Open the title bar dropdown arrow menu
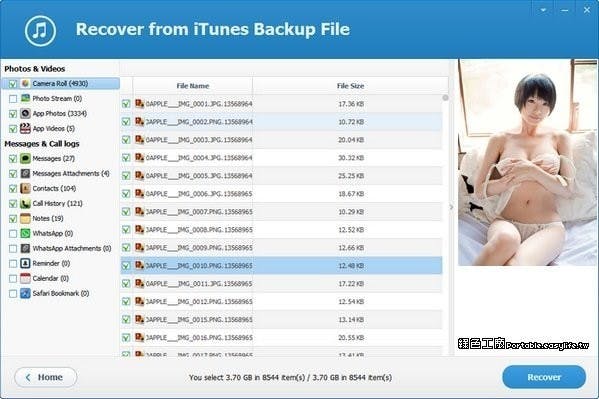 point(543,10)
